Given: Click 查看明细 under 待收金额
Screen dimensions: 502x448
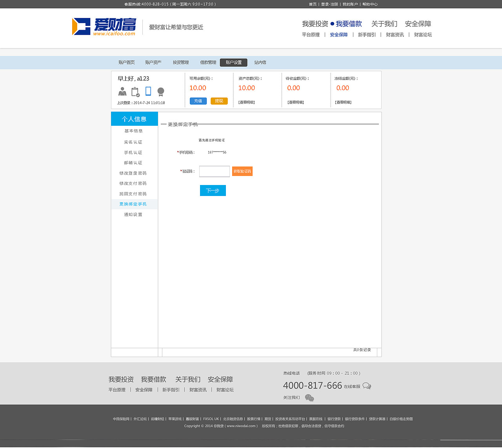Looking at the screenshot, I should (296, 102).
